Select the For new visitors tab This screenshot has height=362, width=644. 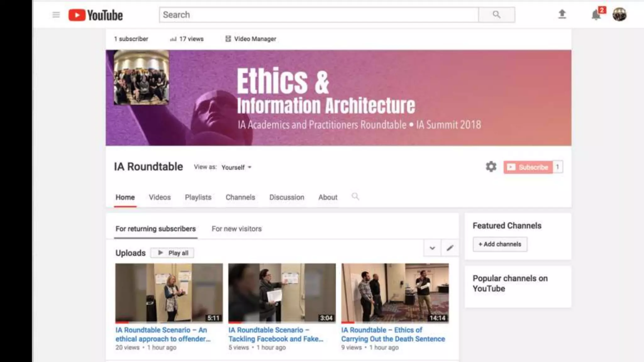236,229
